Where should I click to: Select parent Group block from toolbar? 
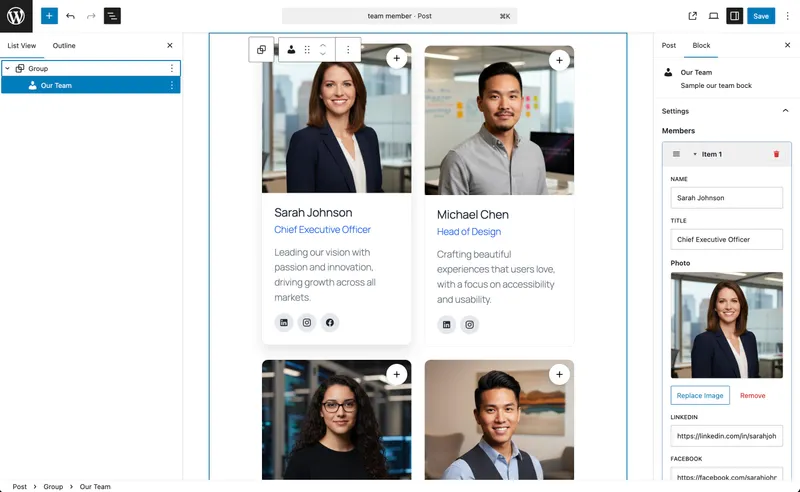261,50
